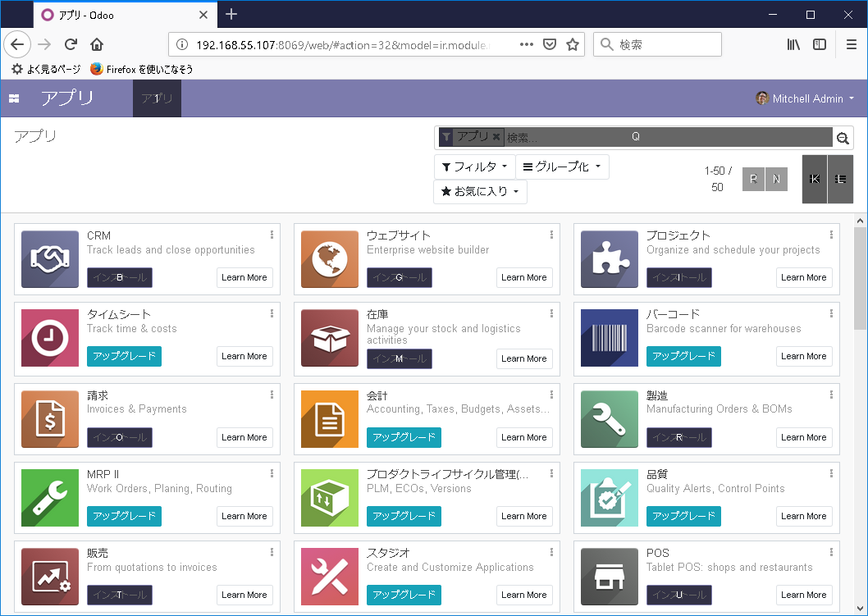Click the Studio tools icon
Image resolution: width=868 pixels, height=616 pixels.
330,577
